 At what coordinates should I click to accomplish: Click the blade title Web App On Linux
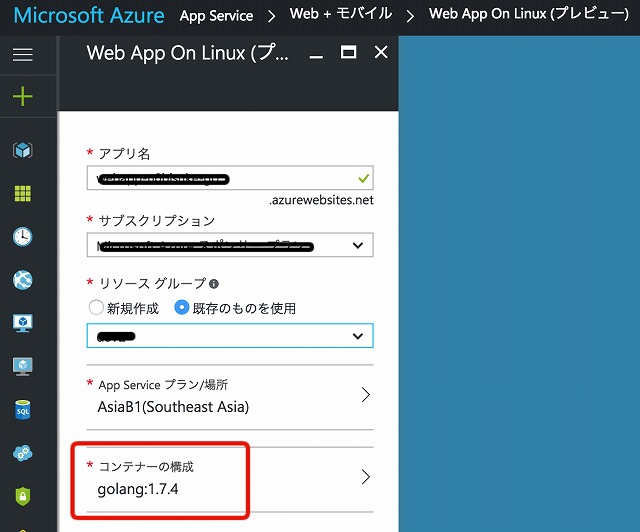[x=187, y=53]
